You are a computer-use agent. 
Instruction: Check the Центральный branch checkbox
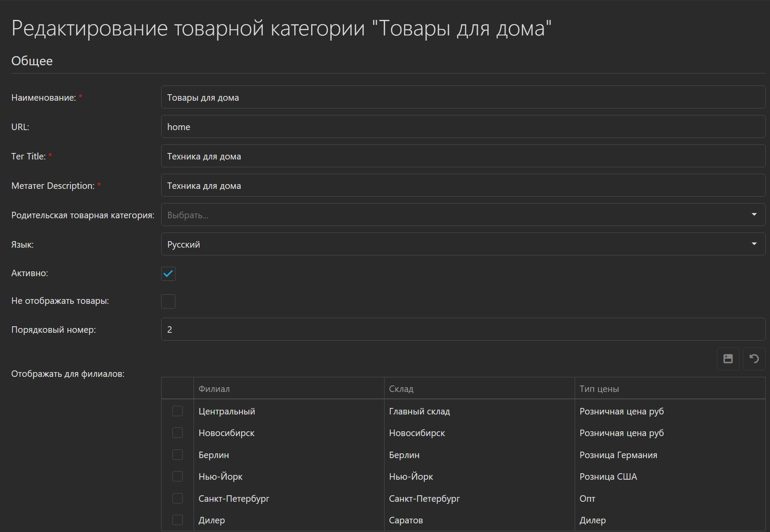tap(178, 411)
